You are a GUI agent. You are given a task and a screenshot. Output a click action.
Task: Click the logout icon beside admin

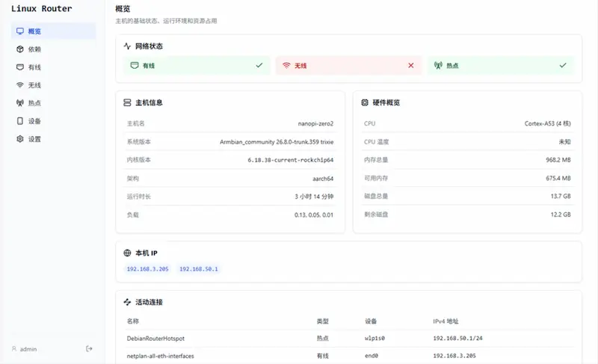click(x=89, y=349)
